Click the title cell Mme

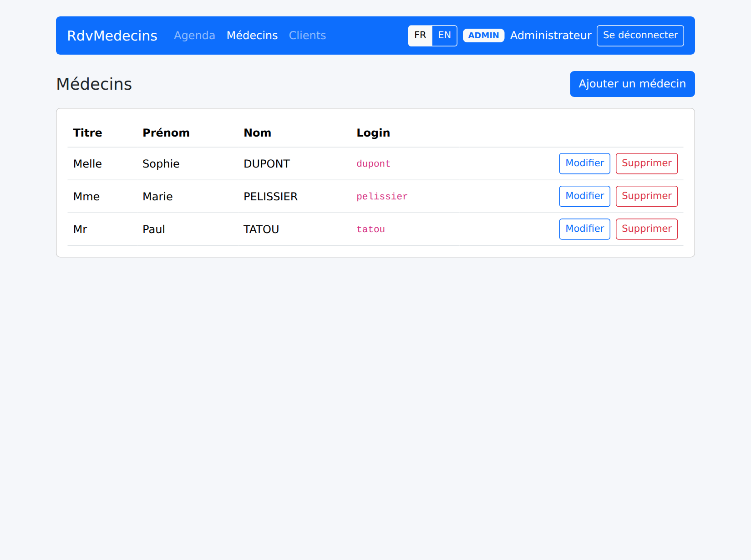86,197
